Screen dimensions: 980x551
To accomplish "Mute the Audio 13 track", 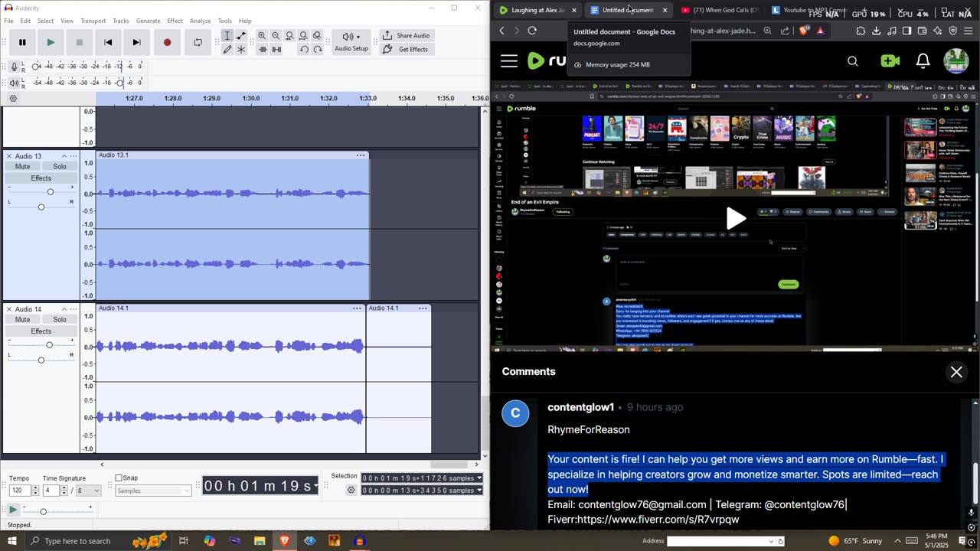I will (x=23, y=167).
